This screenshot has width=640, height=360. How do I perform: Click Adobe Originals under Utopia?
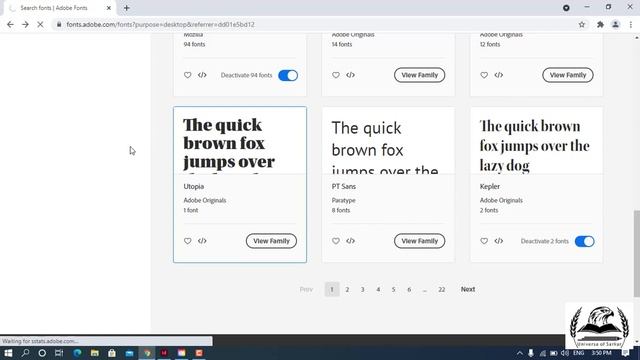point(204,200)
